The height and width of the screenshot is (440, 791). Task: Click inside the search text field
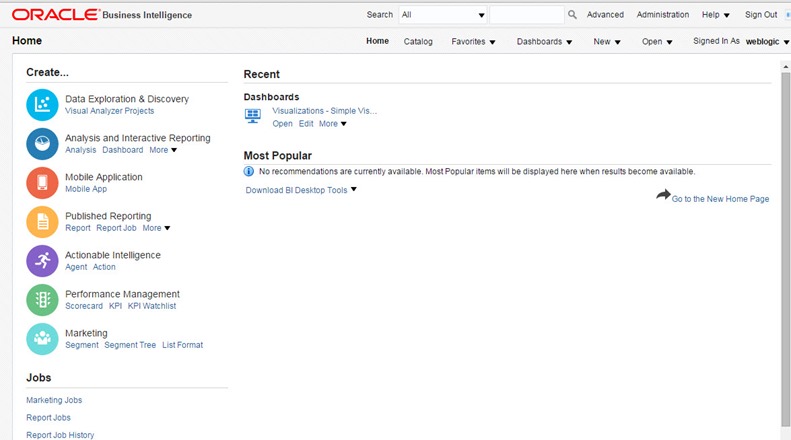click(527, 15)
